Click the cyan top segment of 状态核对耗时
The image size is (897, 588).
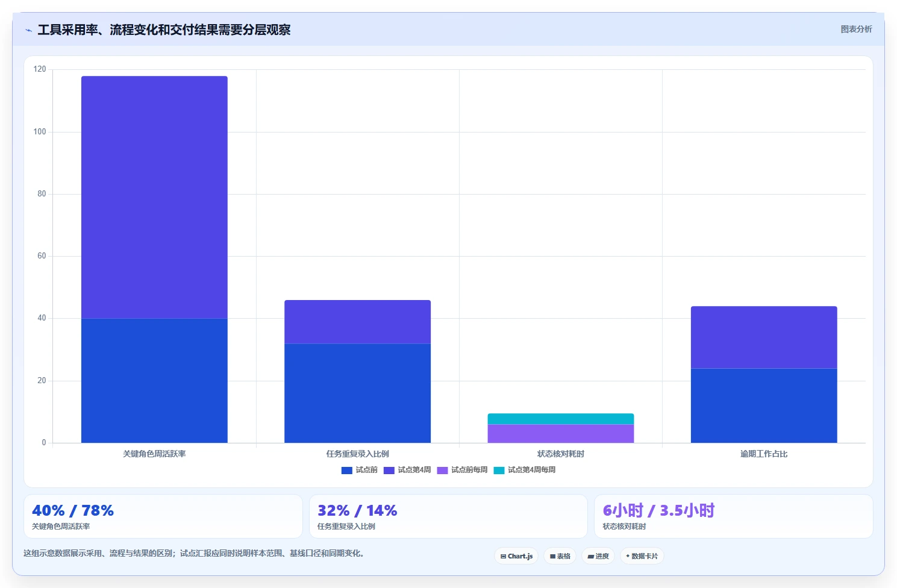tap(560, 419)
